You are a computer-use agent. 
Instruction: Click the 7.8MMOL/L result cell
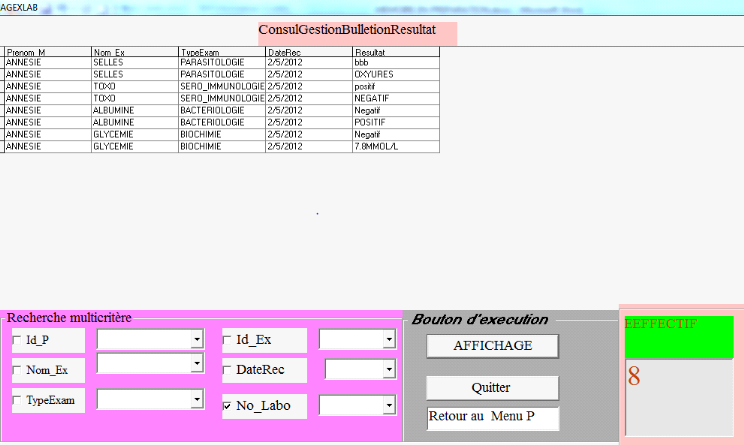395,146
